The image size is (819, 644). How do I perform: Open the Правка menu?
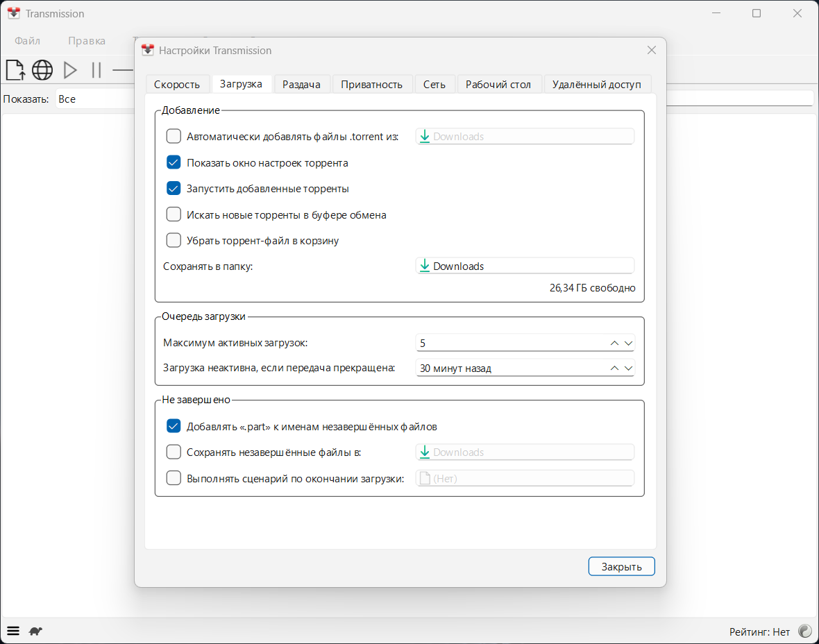pyautogui.click(x=87, y=41)
